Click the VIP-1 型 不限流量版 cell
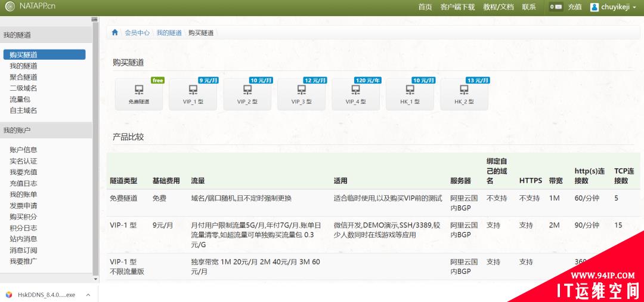 tap(127, 267)
